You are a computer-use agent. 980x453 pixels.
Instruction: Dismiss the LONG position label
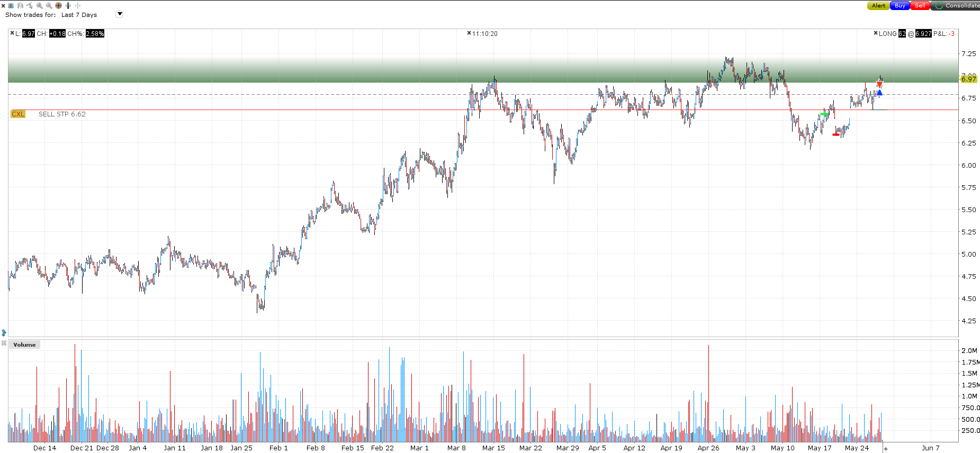[876, 33]
